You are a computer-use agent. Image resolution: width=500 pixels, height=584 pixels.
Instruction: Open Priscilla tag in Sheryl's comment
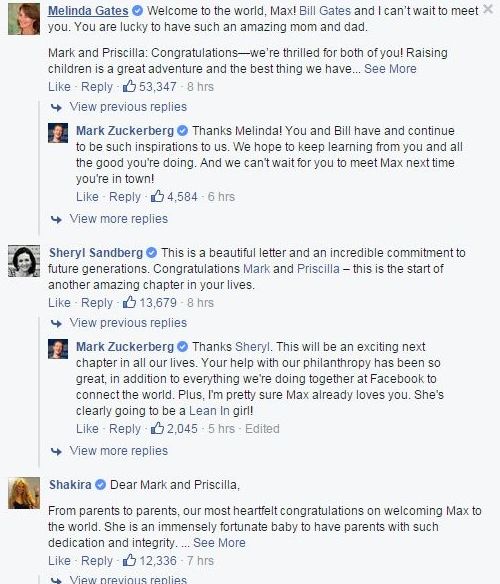click(x=318, y=269)
